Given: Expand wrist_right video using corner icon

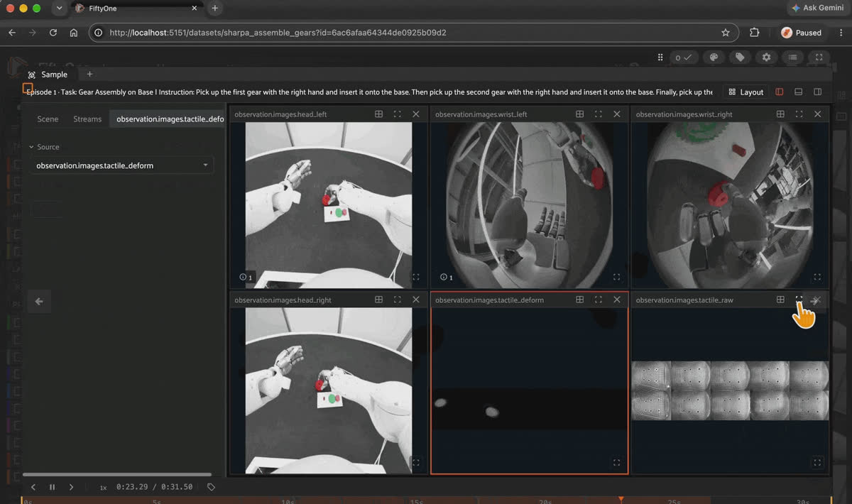Looking at the screenshot, I should (x=817, y=278).
